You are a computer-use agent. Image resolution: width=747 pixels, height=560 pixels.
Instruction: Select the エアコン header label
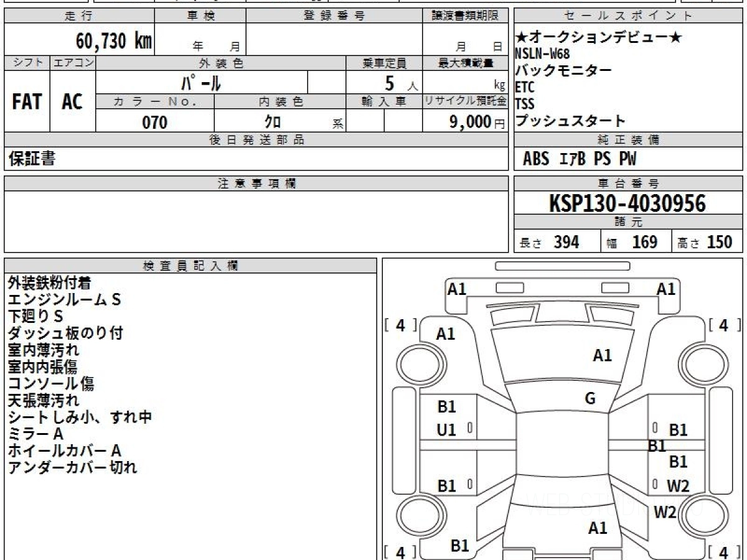click(x=73, y=63)
